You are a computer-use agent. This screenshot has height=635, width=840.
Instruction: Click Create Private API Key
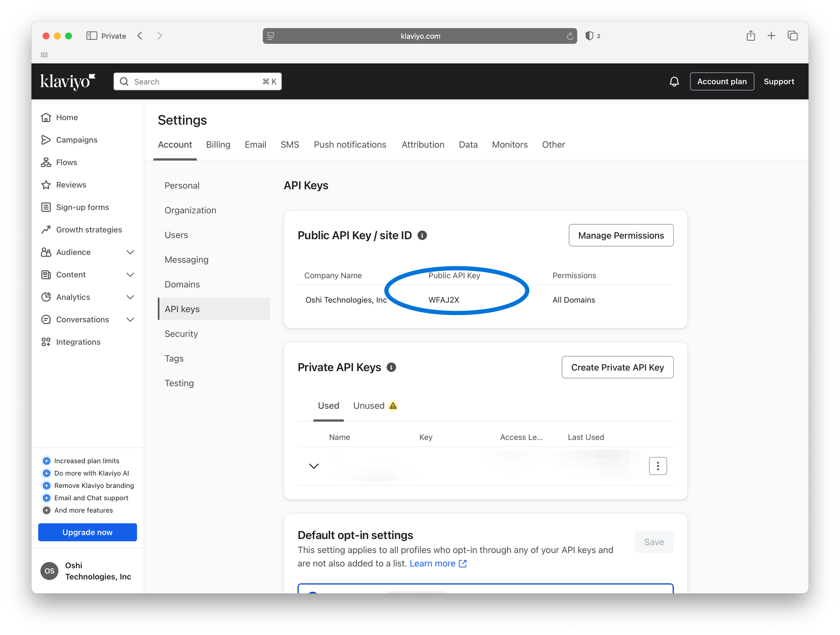pos(617,367)
